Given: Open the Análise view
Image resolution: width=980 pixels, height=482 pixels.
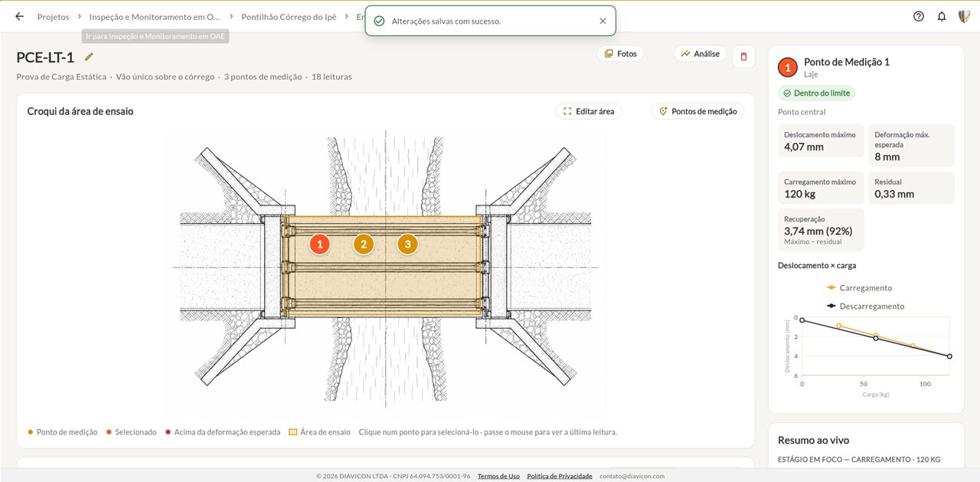Looking at the screenshot, I should [700, 54].
